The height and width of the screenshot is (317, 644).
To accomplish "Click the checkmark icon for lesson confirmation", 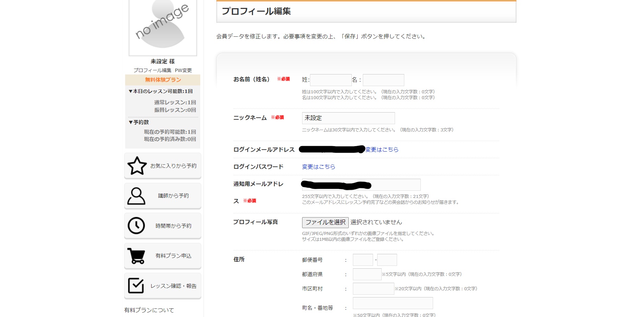I will click(136, 286).
